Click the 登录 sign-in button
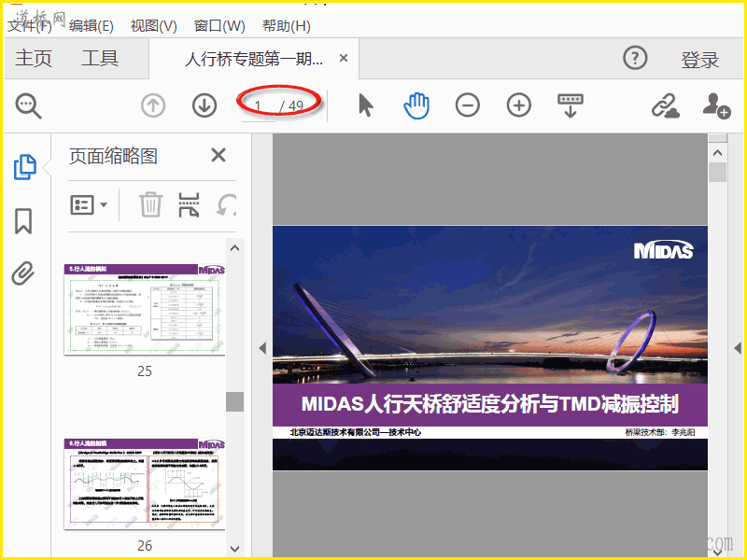 point(699,60)
